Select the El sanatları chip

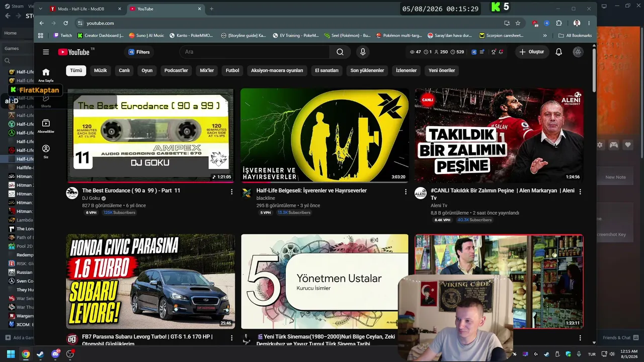pos(327,70)
